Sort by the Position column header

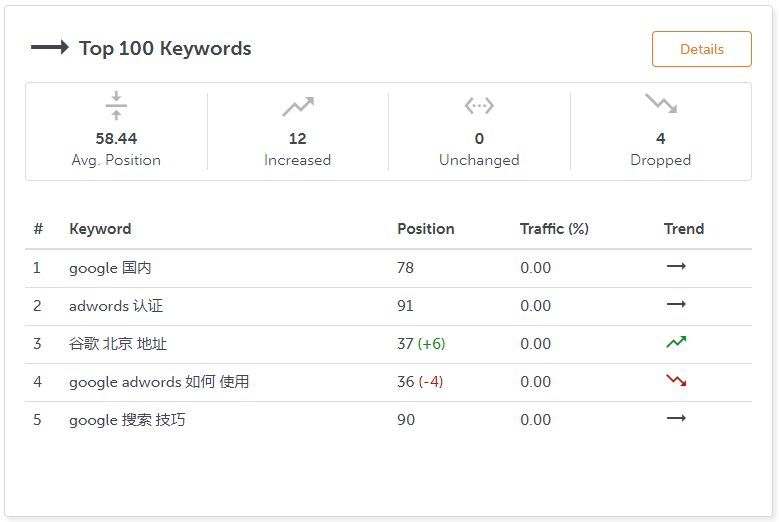pos(426,229)
